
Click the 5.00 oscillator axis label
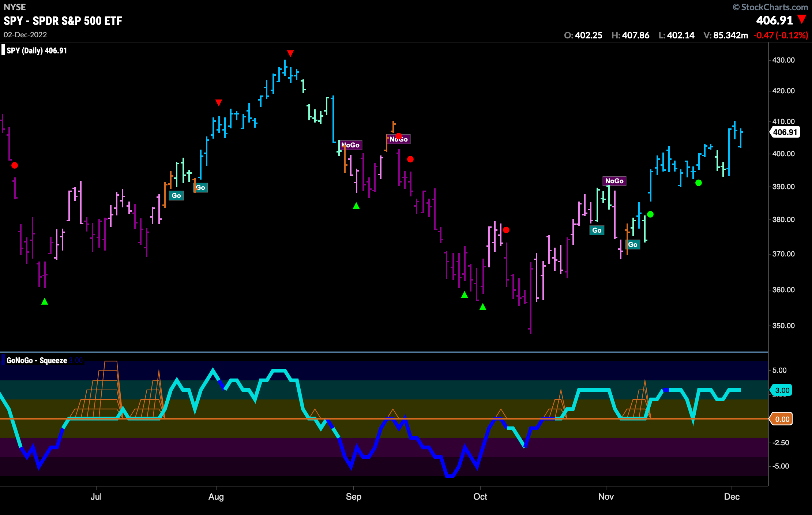[x=779, y=371]
